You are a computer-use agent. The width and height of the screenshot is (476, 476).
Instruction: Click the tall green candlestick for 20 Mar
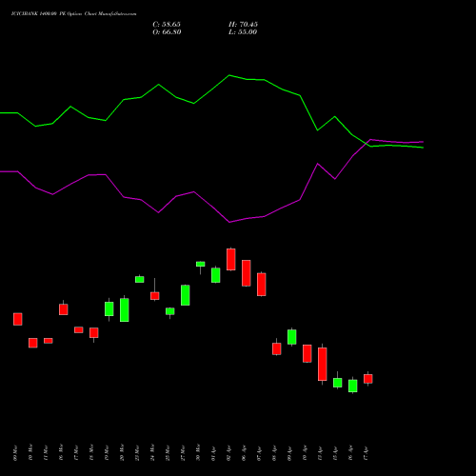tap(125, 310)
